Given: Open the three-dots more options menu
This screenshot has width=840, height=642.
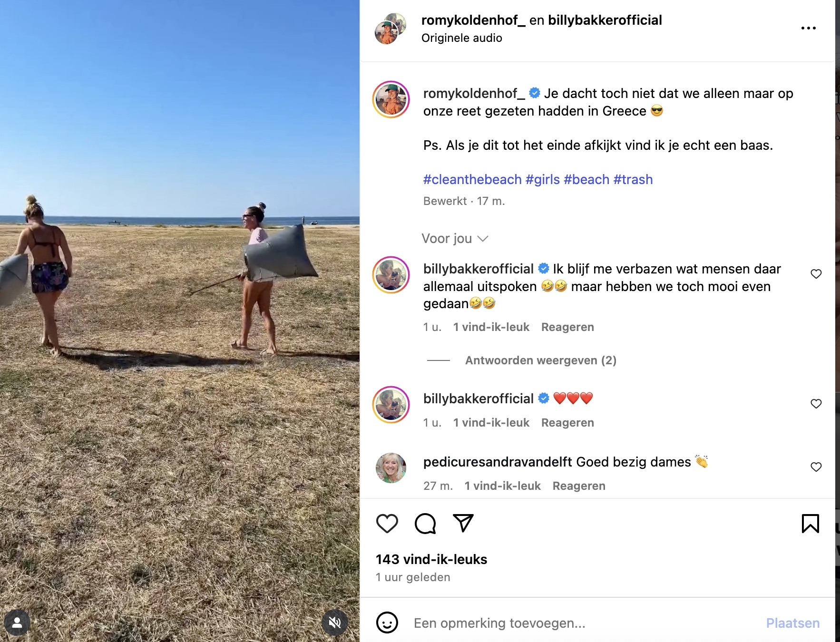Looking at the screenshot, I should click(809, 29).
